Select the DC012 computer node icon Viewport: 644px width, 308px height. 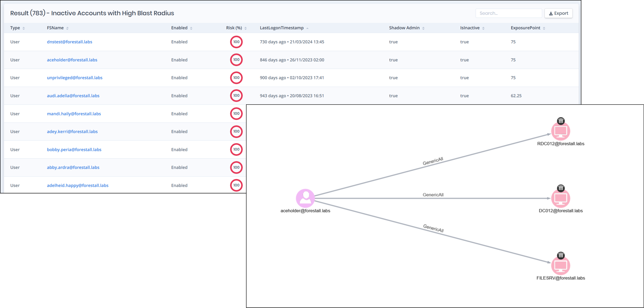click(561, 198)
